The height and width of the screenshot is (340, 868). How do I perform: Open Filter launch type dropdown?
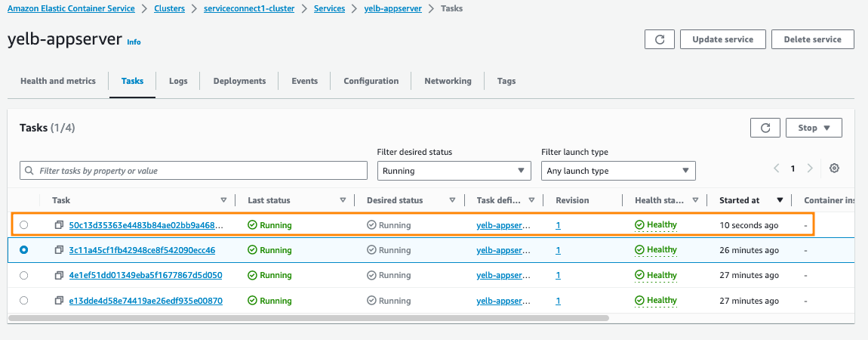[x=617, y=171]
